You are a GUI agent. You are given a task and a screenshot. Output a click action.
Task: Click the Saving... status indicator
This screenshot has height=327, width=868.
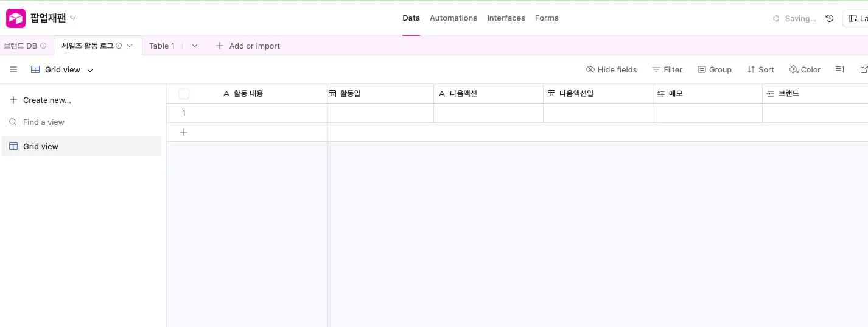(x=794, y=18)
